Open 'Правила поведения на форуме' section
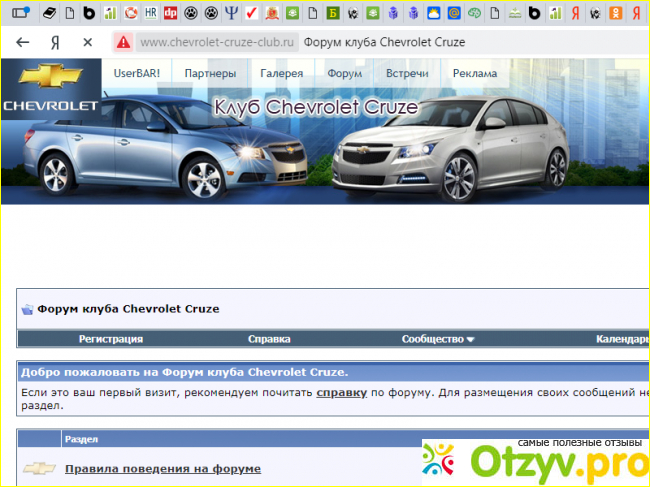Screen dimensions: 650x487 (x=162, y=468)
